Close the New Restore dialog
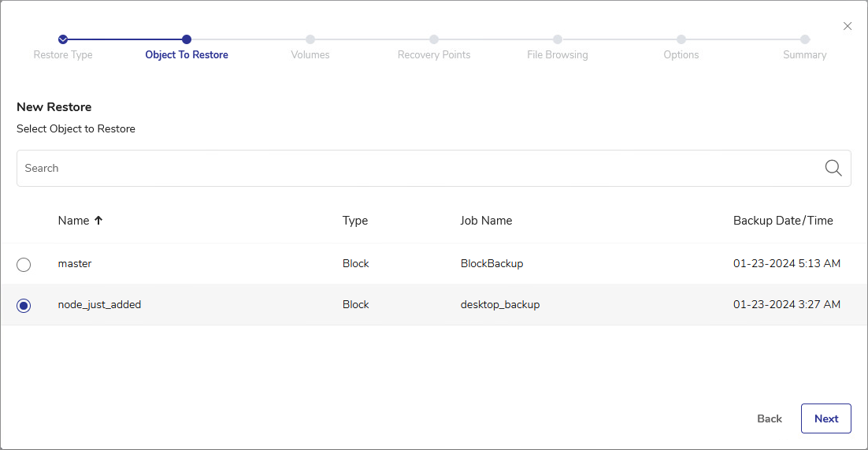The height and width of the screenshot is (450, 868). tap(848, 26)
